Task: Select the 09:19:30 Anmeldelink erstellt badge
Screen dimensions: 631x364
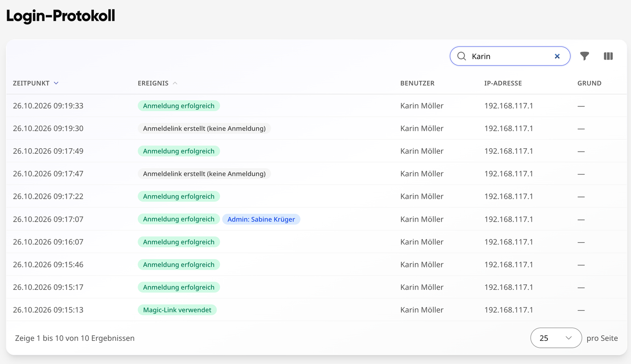Action: pos(204,129)
